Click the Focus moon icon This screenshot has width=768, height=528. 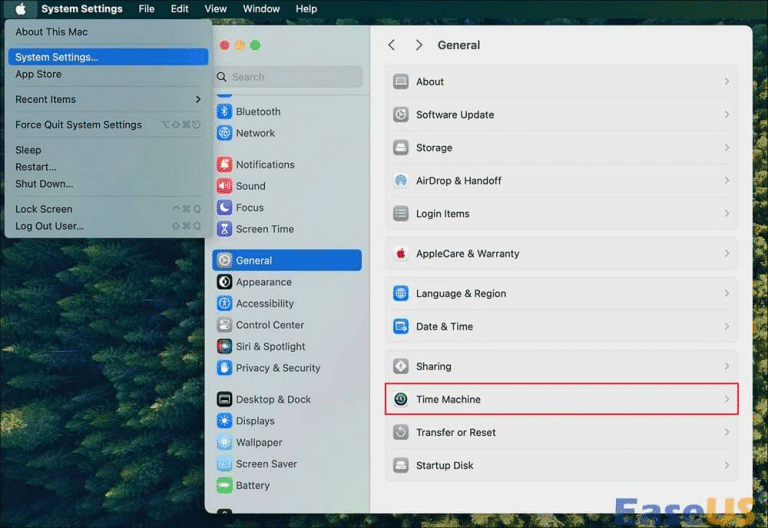[x=224, y=208]
